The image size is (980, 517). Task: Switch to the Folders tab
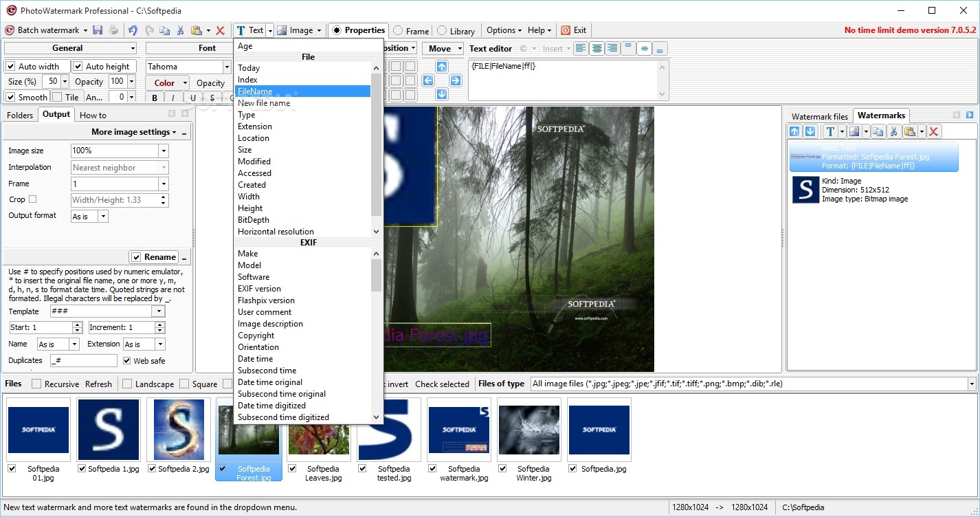[20, 115]
